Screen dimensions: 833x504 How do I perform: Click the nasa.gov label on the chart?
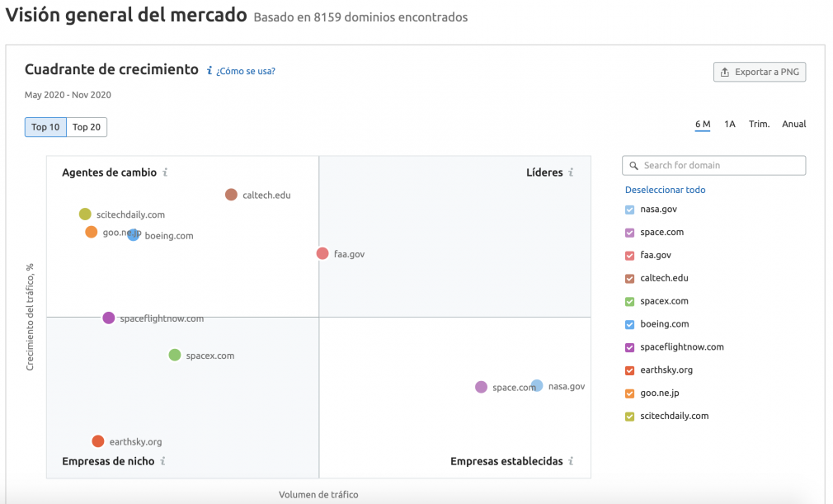[x=567, y=386]
